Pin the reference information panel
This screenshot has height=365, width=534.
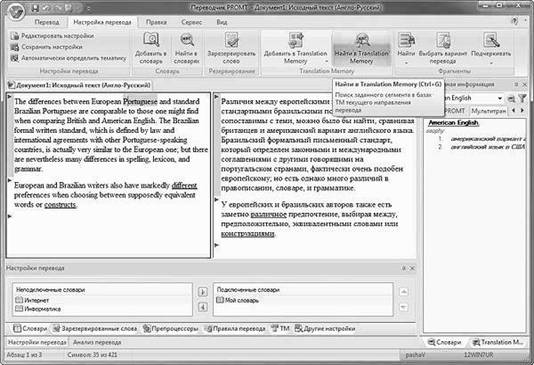(x=517, y=84)
